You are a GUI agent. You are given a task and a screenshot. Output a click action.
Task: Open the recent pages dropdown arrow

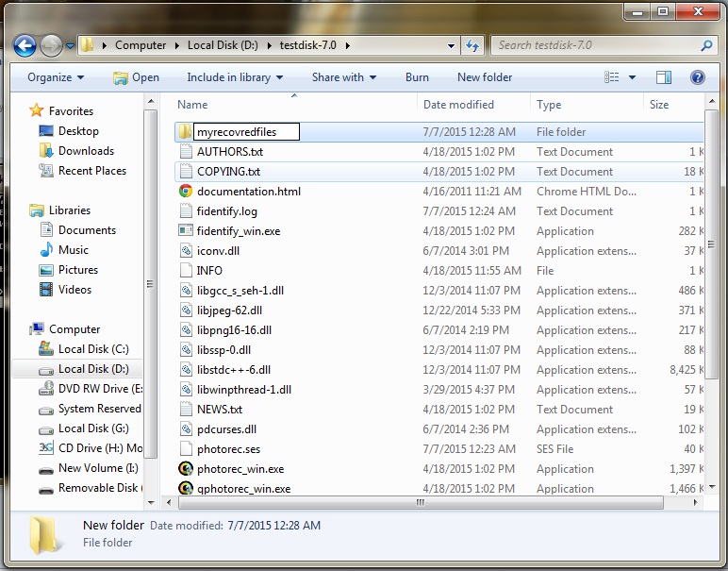(70, 45)
